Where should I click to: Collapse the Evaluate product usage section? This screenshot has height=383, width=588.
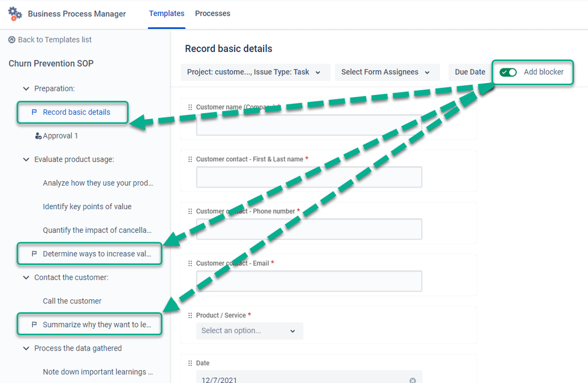pos(26,160)
